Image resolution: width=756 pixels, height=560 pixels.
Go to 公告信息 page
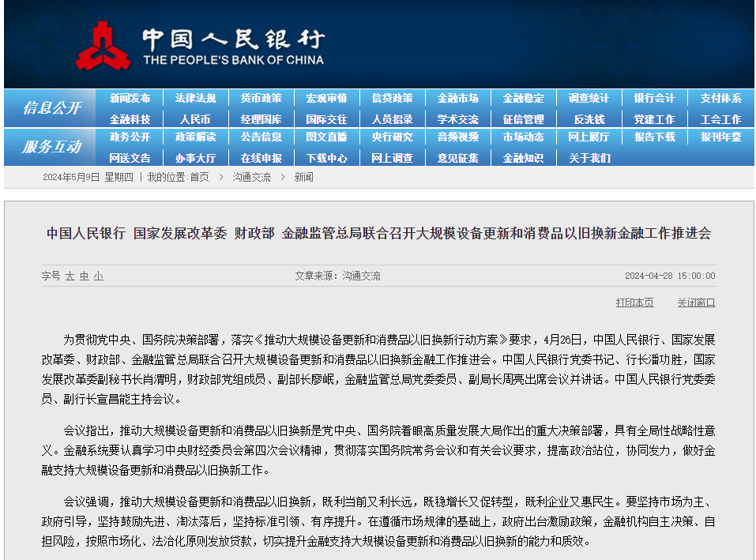click(x=261, y=137)
